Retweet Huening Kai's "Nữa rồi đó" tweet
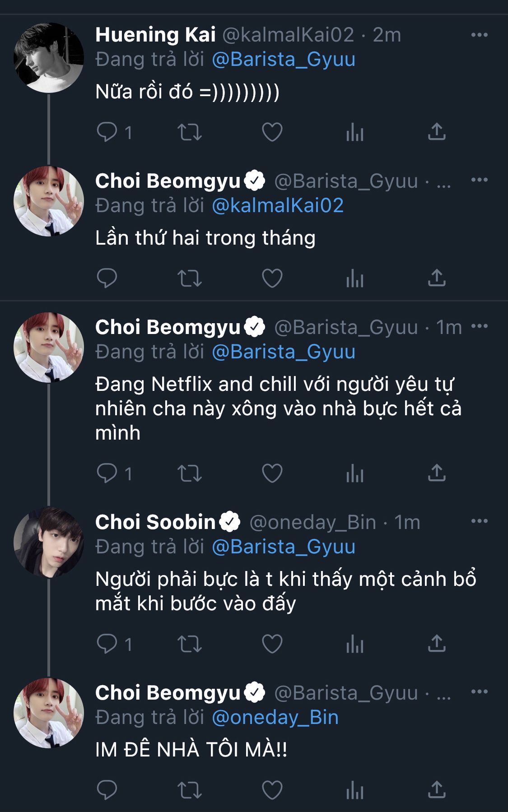The width and height of the screenshot is (508, 812). [189, 132]
